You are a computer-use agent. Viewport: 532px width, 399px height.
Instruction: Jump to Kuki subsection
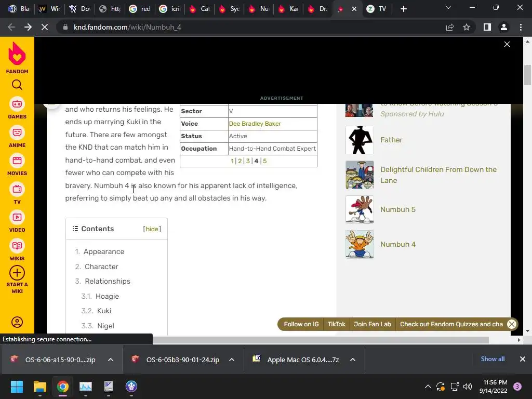pyautogui.click(x=104, y=311)
